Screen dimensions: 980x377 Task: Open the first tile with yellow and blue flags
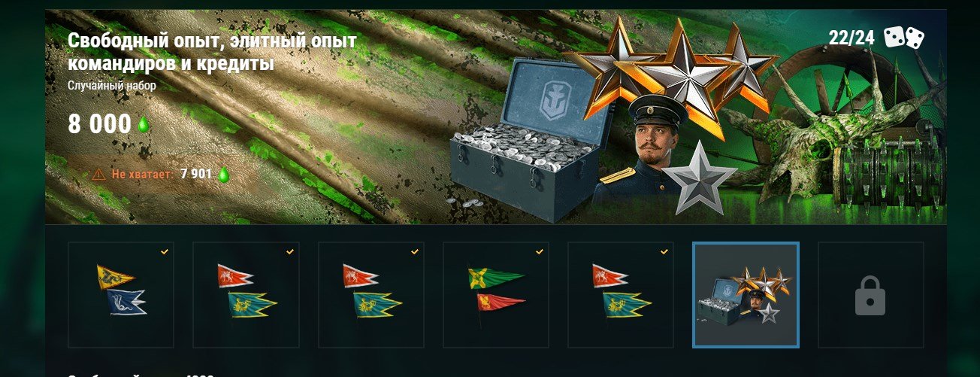coord(121,295)
